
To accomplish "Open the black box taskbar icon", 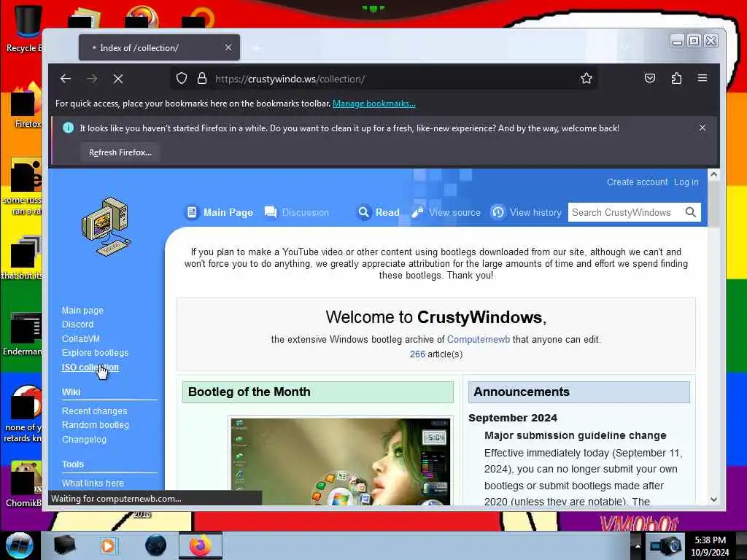I will (x=64, y=545).
